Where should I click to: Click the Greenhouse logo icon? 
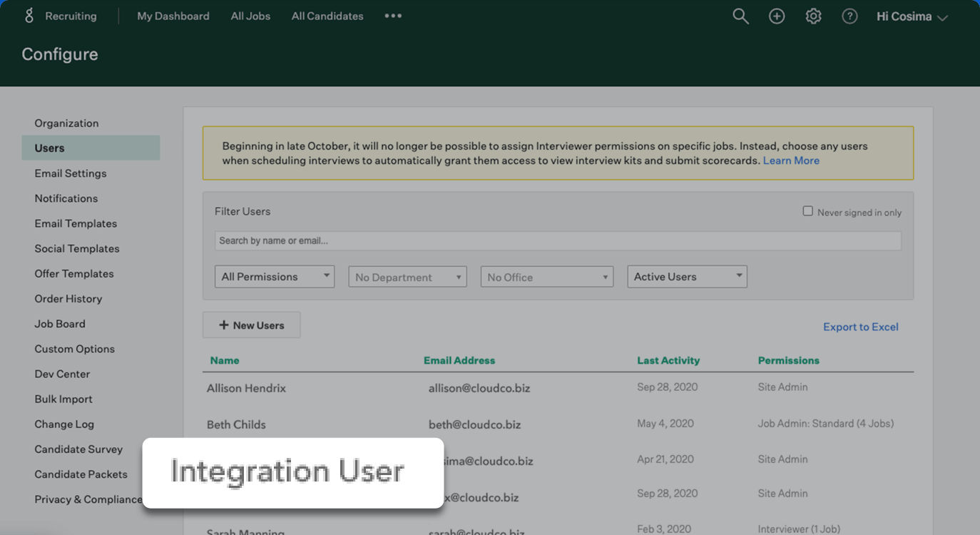tap(29, 16)
